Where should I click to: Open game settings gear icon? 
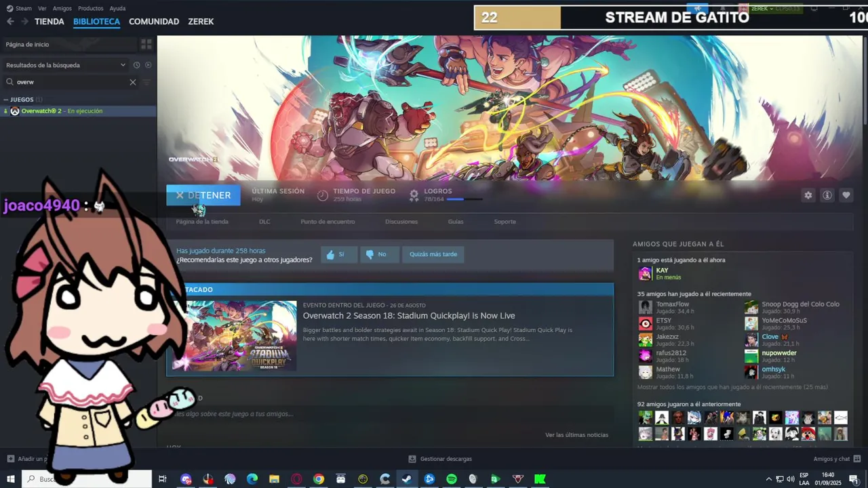pyautogui.click(x=808, y=195)
